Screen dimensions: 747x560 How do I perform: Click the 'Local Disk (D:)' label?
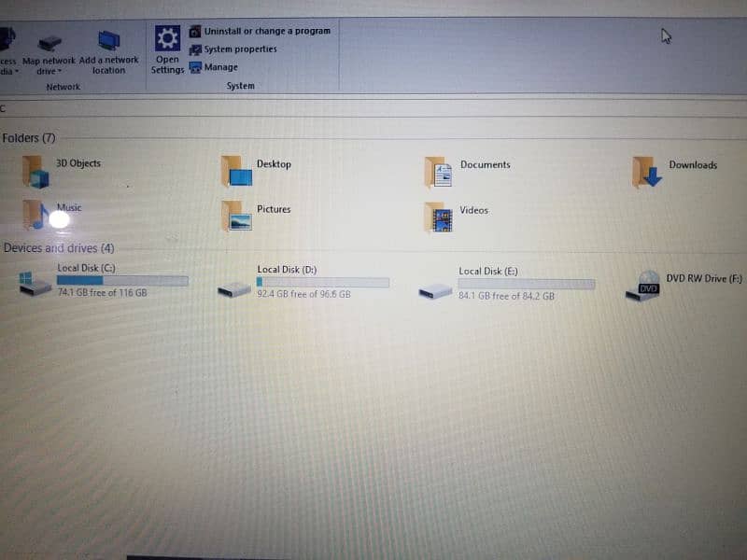pyautogui.click(x=287, y=270)
